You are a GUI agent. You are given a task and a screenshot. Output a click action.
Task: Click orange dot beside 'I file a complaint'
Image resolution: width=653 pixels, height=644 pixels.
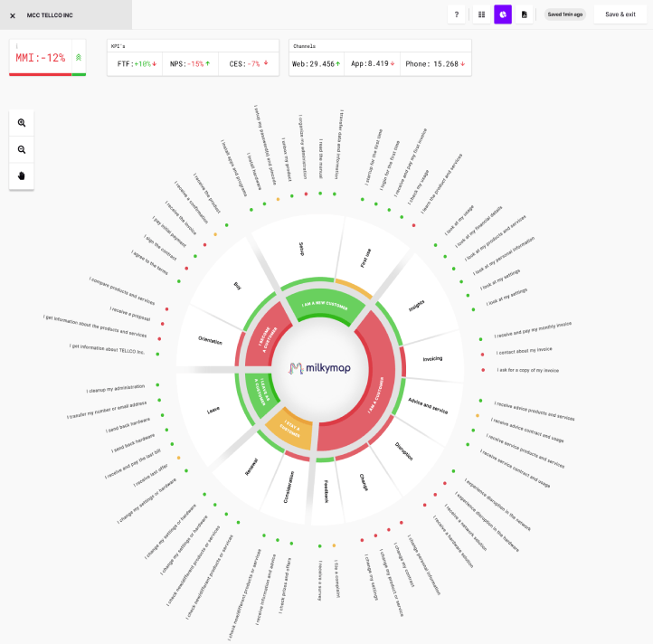coord(334,545)
